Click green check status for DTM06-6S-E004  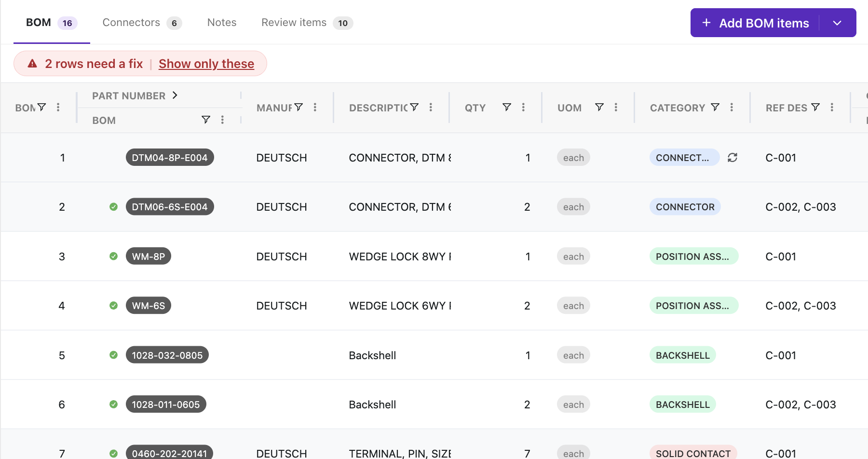click(114, 207)
